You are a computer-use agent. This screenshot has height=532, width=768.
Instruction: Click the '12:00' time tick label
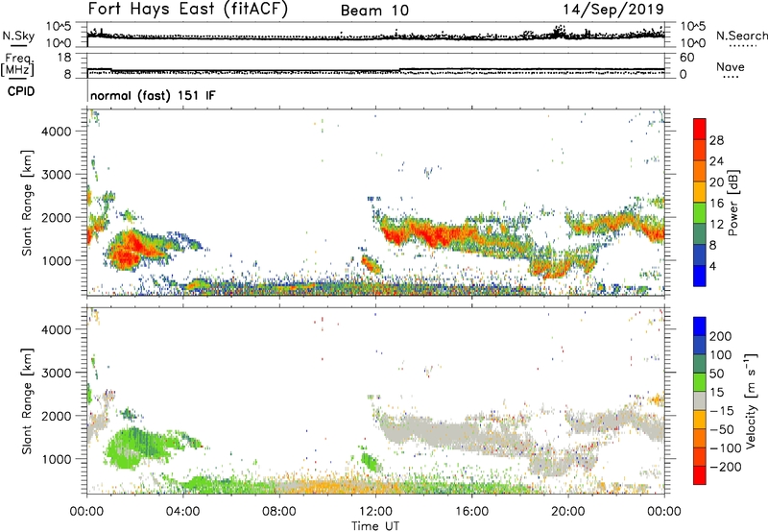375,512
